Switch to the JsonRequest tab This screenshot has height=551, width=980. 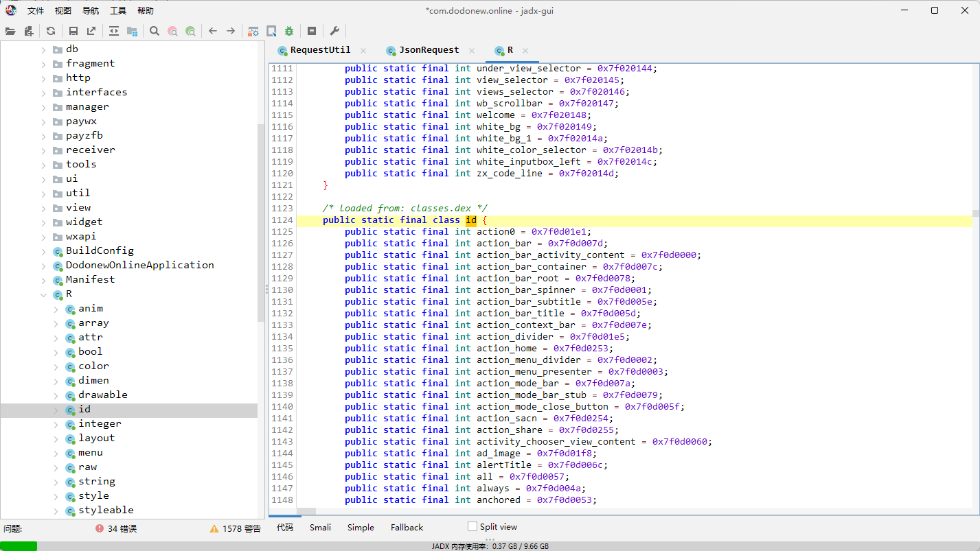[x=429, y=50]
